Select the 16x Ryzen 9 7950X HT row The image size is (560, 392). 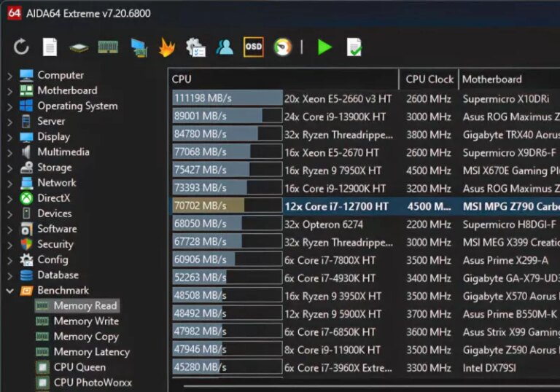(x=365, y=170)
